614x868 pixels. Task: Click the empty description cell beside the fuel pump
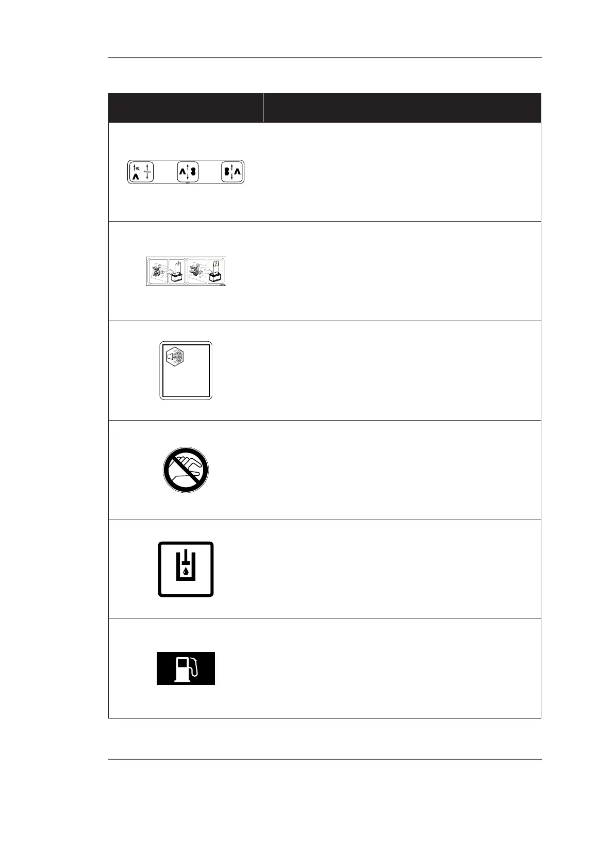402,669
